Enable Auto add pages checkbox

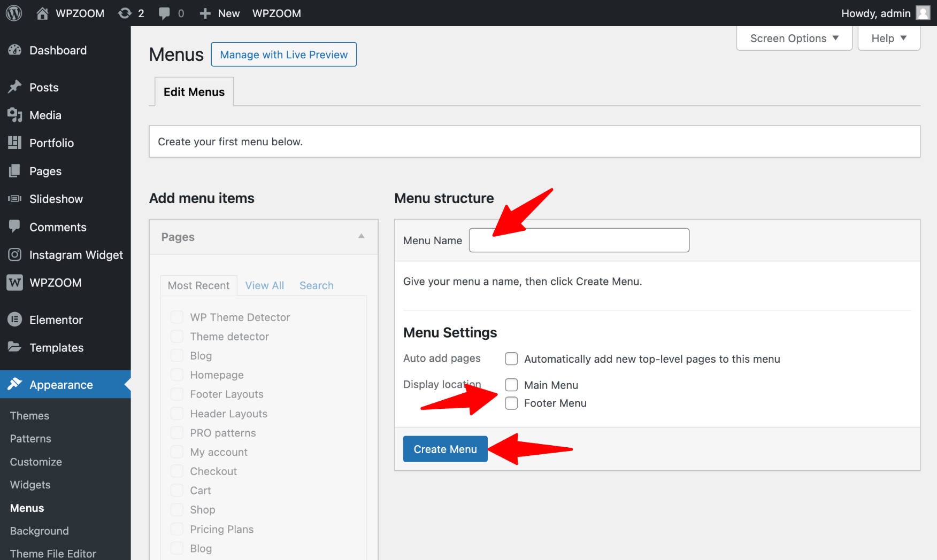point(511,359)
